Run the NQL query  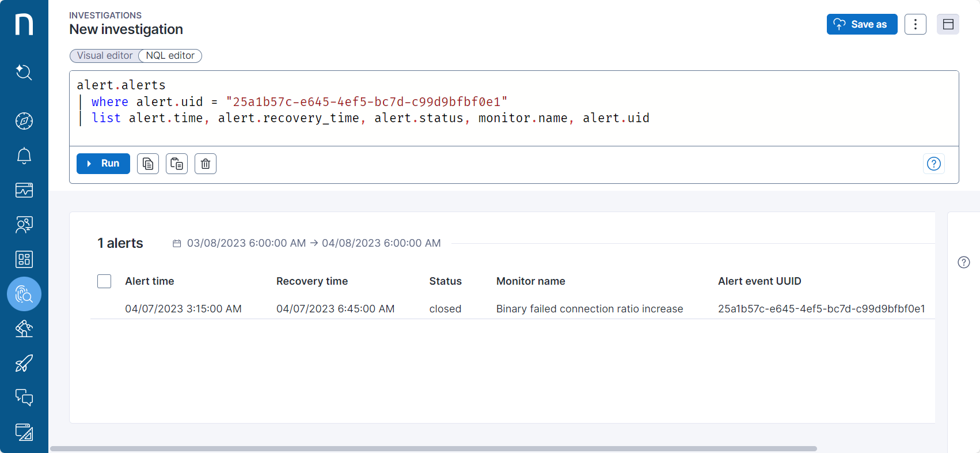103,164
